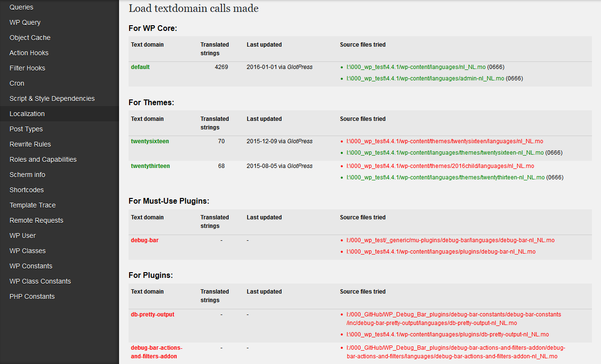Click the 2016child/languages/nl_NL.mo path

coord(440,166)
